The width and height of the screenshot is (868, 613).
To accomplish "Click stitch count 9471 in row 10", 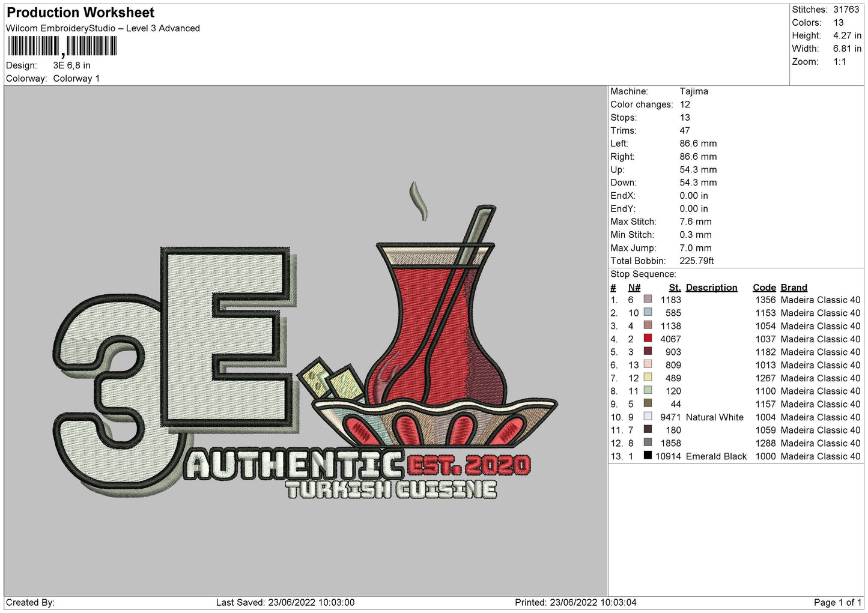I will pos(670,417).
